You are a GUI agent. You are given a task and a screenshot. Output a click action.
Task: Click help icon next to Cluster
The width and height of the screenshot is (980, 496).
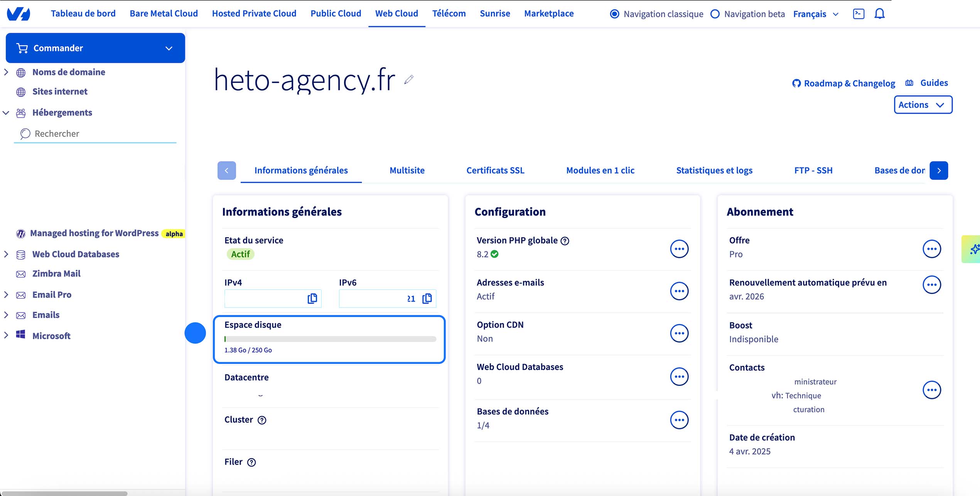pos(262,420)
